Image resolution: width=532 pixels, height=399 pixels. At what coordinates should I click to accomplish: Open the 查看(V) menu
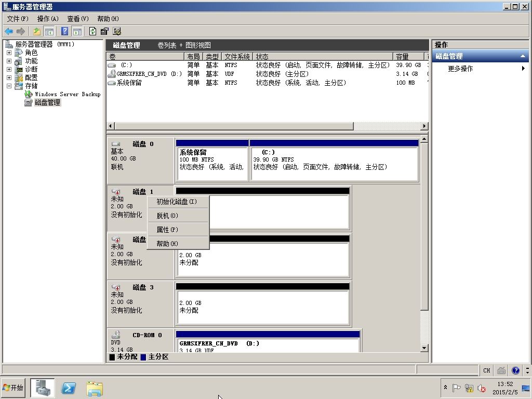(x=78, y=19)
